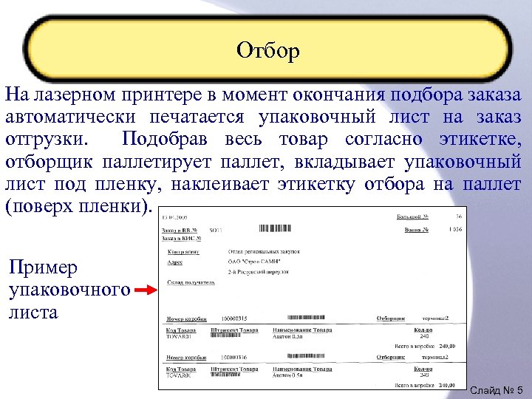Click the "SO11" order value
The width and height of the screenshot is (532, 399).
point(215,231)
